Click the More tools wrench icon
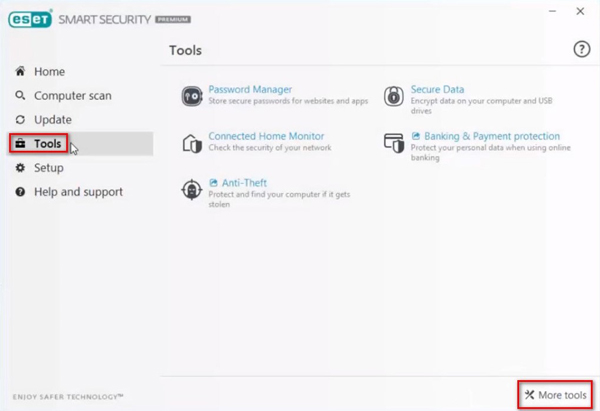The image size is (600, 411). click(x=529, y=395)
